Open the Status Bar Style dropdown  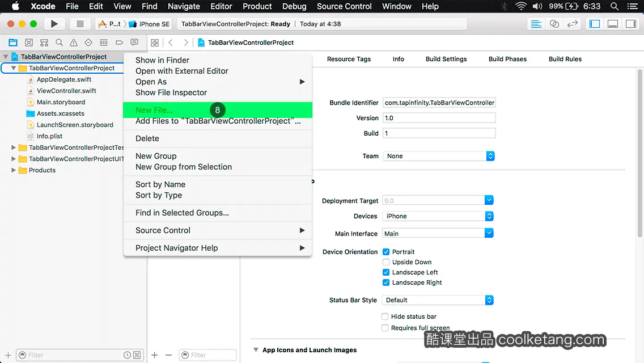coord(438,300)
